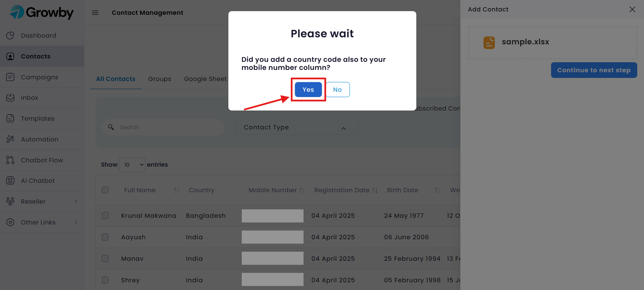Open the AI Chatbot icon
Screen dimensions: 644x290
10,180
